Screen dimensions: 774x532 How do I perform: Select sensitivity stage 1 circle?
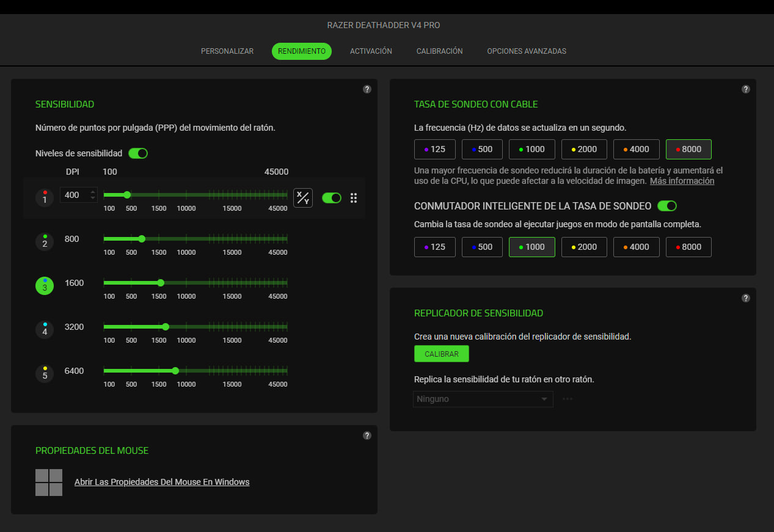(45, 198)
